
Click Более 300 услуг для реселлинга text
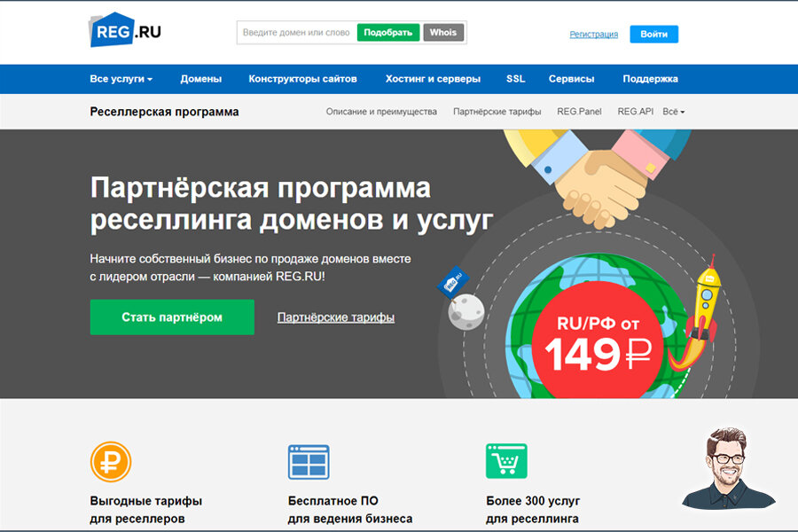[x=533, y=510]
